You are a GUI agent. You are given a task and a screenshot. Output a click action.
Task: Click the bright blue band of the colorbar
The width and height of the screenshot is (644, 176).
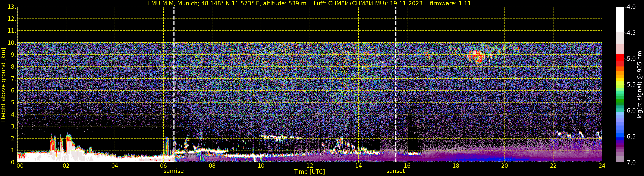(x=620, y=136)
